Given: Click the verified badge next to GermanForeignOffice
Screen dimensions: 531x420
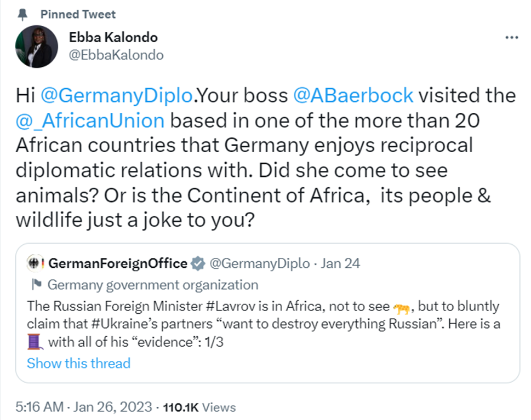Looking at the screenshot, I should point(198,264).
